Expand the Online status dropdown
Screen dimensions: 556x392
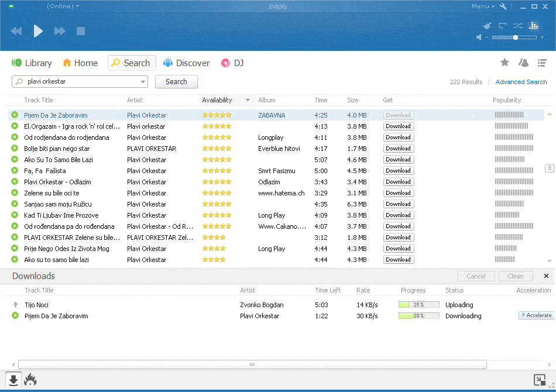(x=63, y=6)
